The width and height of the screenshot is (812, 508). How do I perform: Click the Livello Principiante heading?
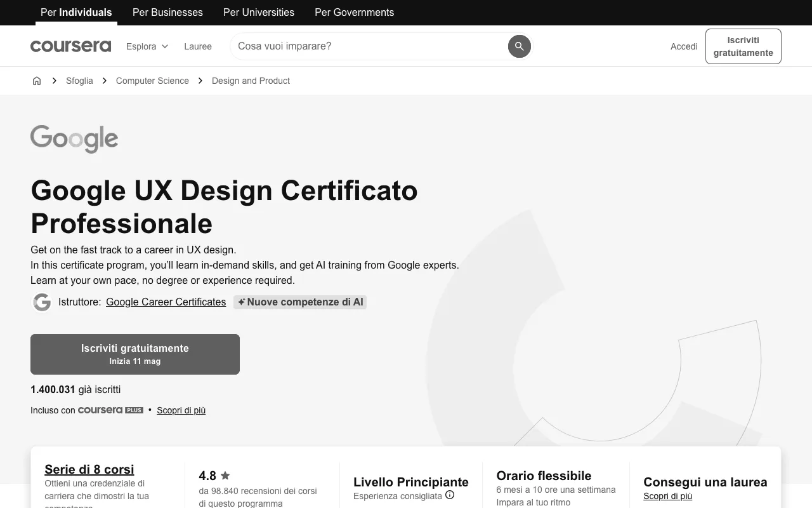click(411, 482)
